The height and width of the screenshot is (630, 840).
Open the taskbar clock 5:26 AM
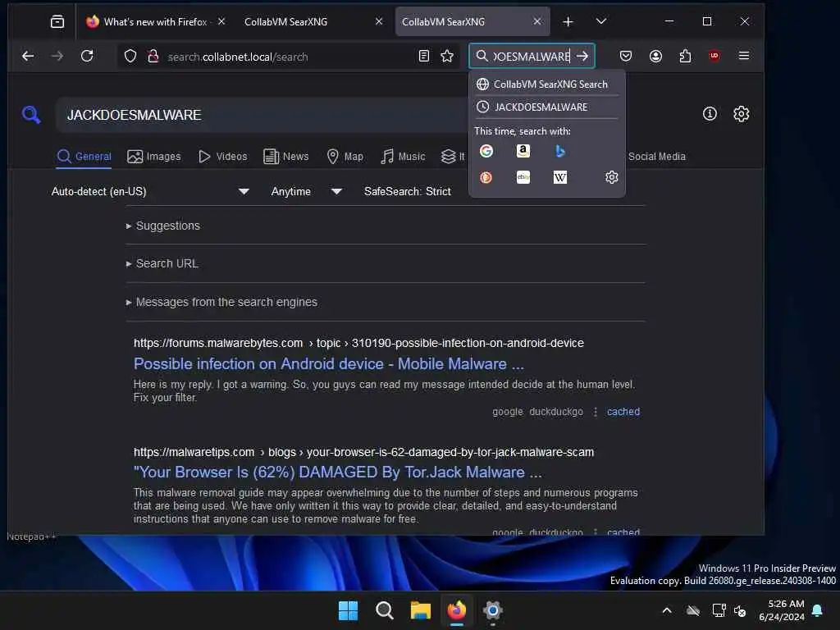coord(782,610)
